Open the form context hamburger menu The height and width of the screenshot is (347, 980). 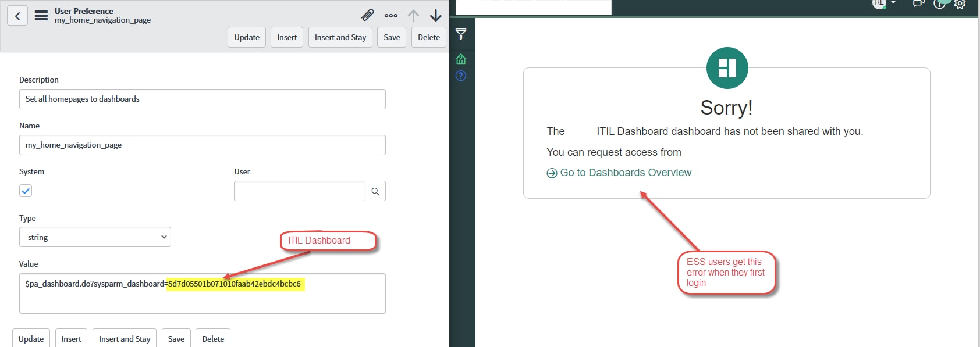coord(41,16)
